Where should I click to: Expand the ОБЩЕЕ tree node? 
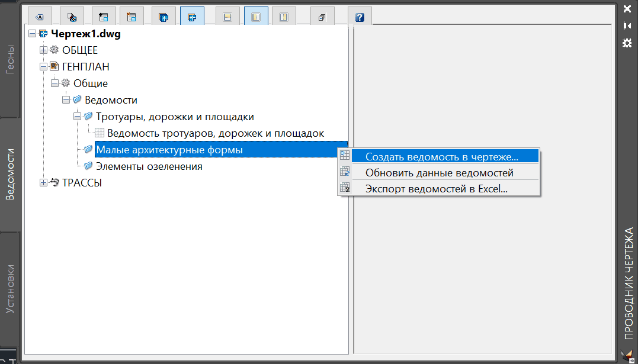point(43,50)
